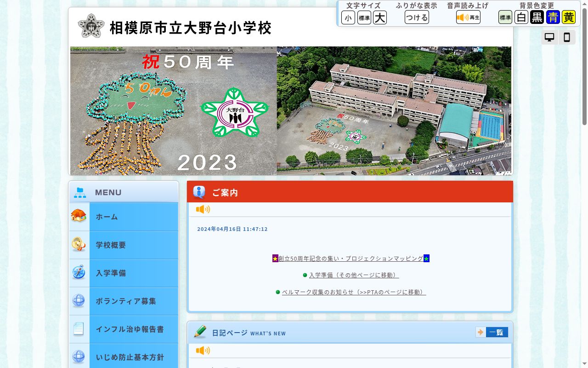Screen dimensions: 588x368
Task: Open インフル治ゆ報告書 menu item
Action: click(x=124, y=329)
